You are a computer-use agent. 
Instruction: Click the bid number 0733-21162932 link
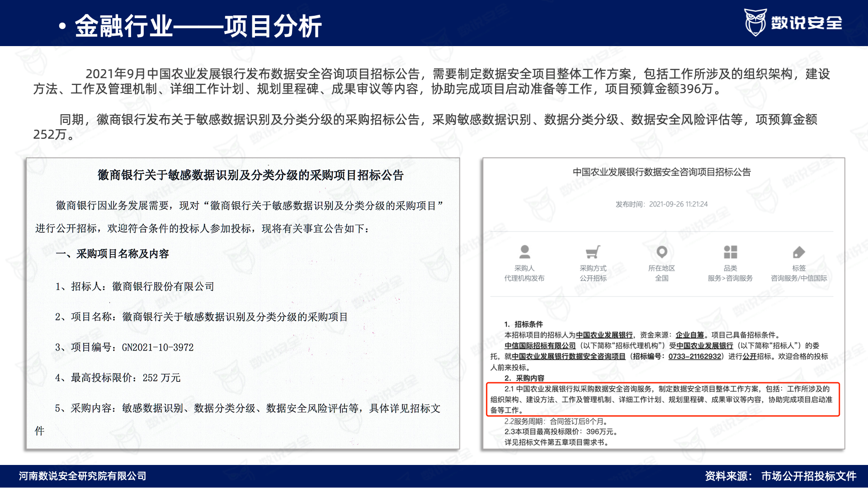pos(695,357)
